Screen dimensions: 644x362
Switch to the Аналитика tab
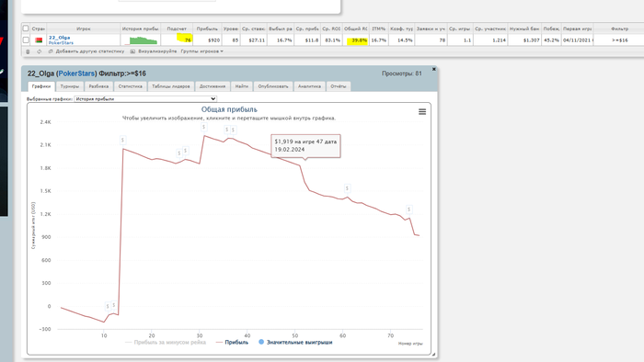[309, 86]
